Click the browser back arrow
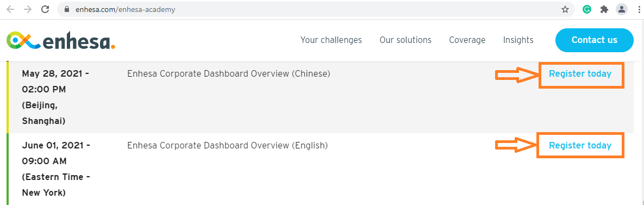 (10, 9)
